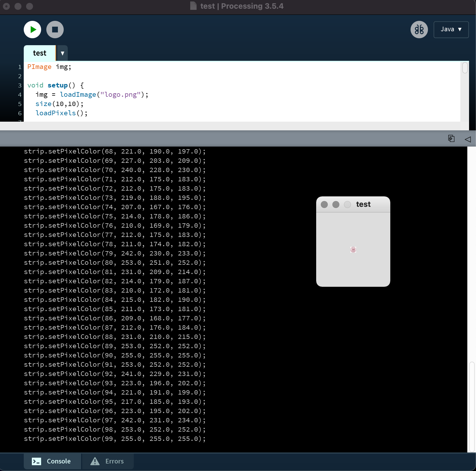
Task: Enable the debugger butterfly icon
Action: tap(419, 30)
